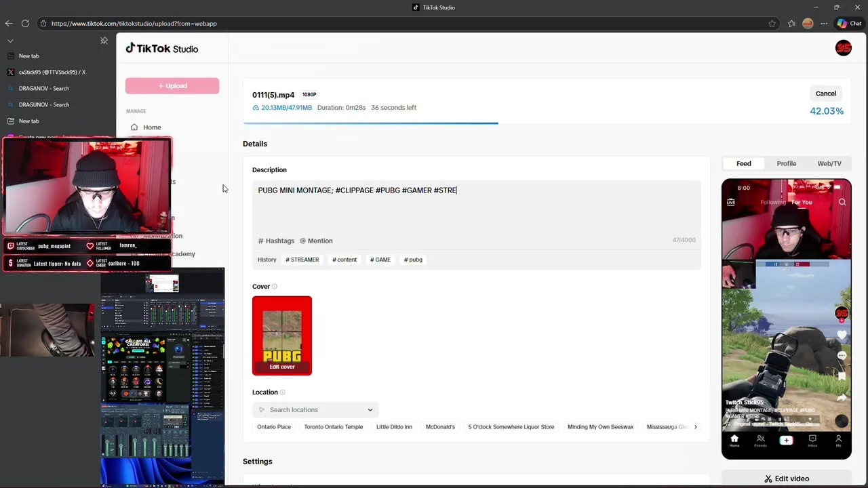Image resolution: width=868 pixels, height=488 pixels.
Task: Click the 0111(5).mp4 file name
Action: click(x=273, y=95)
